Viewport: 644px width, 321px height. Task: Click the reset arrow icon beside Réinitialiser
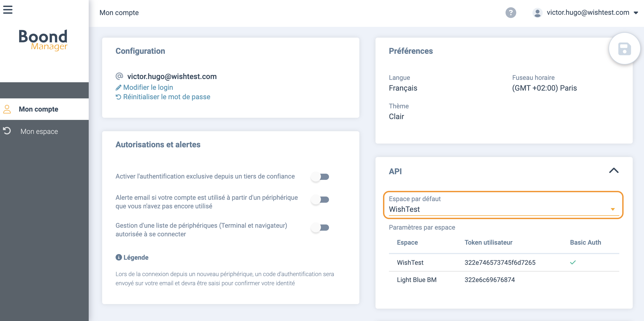[118, 97]
